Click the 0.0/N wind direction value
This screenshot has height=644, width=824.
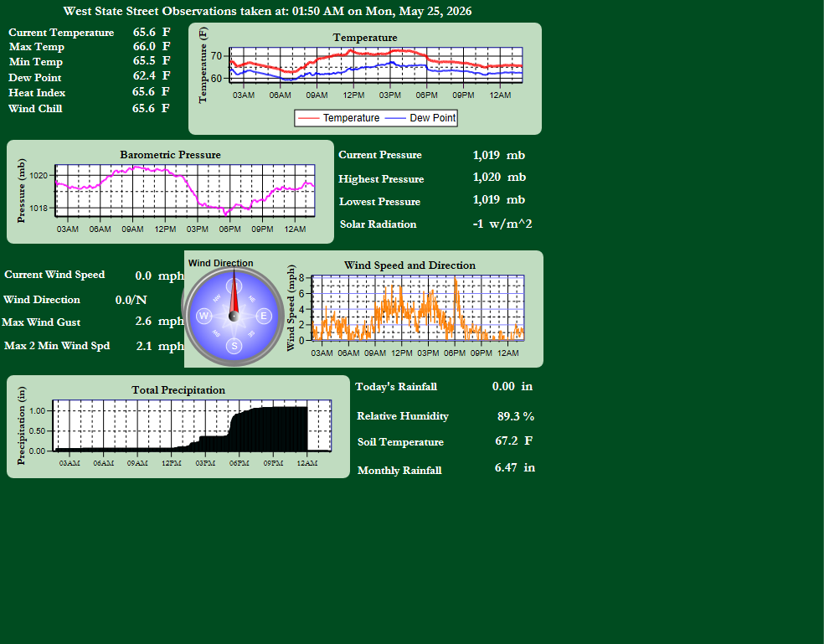pos(131,300)
